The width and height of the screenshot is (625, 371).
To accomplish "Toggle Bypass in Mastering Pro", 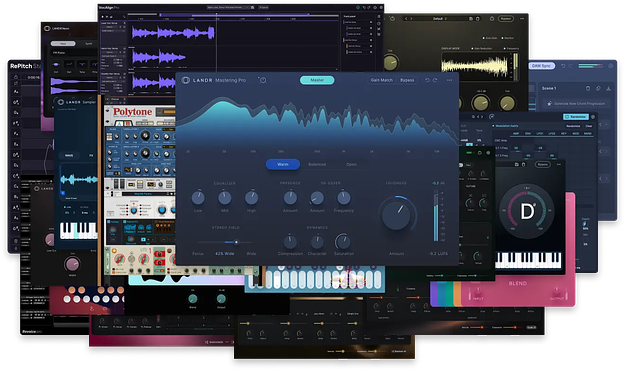I will (x=407, y=80).
